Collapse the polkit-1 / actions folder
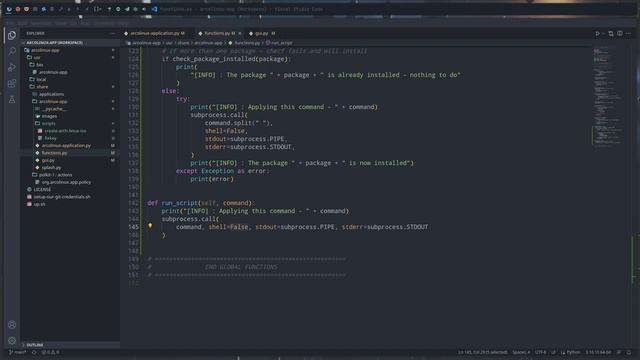Viewport: 640px width, 360px height. [71, 175]
